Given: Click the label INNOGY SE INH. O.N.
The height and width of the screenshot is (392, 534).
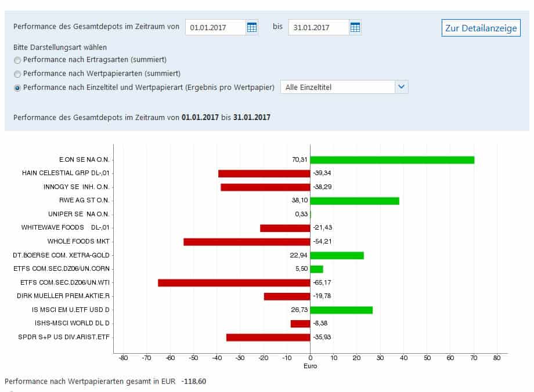Looking at the screenshot, I should click(x=76, y=187).
